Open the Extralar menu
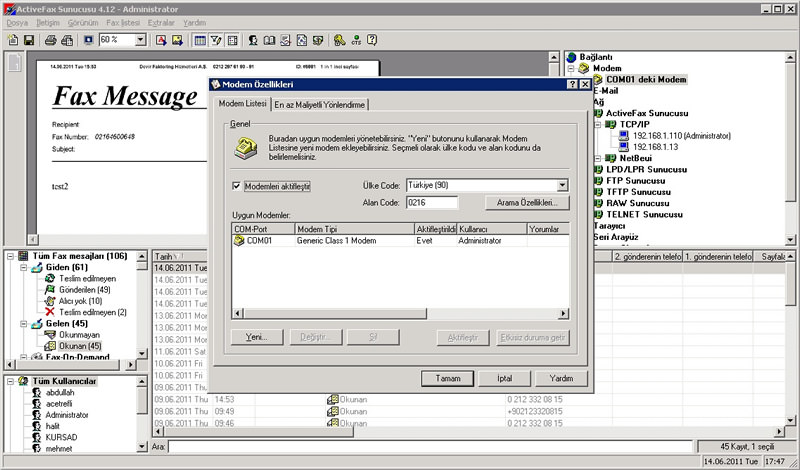The height and width of the screenshot is (470, 800). pyautogui.click(x=161, y=23)
